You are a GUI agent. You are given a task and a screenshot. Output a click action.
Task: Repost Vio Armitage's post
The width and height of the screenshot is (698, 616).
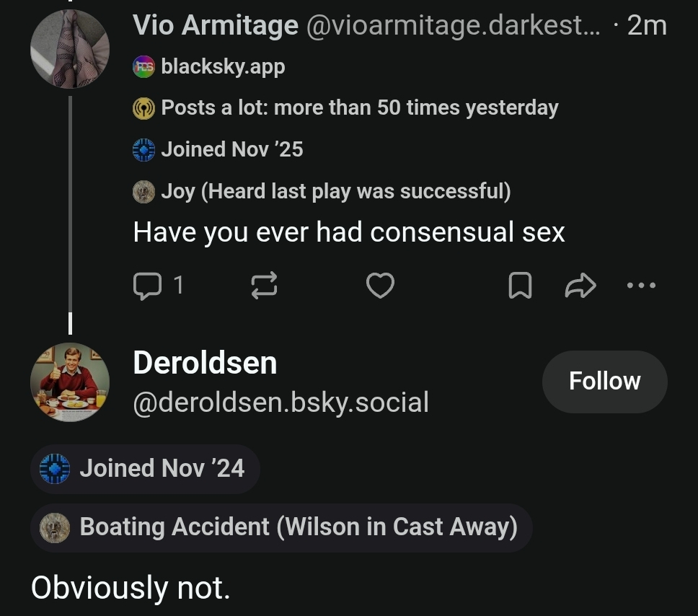[x=264, y=286]
